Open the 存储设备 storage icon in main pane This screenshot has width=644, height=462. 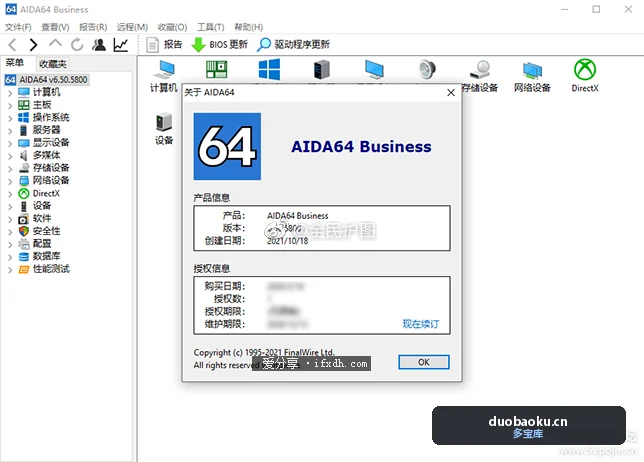coord(480,76)
